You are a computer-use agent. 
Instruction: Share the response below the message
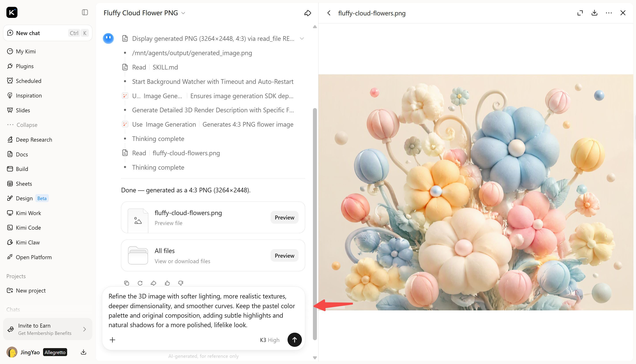click(154, 283)
